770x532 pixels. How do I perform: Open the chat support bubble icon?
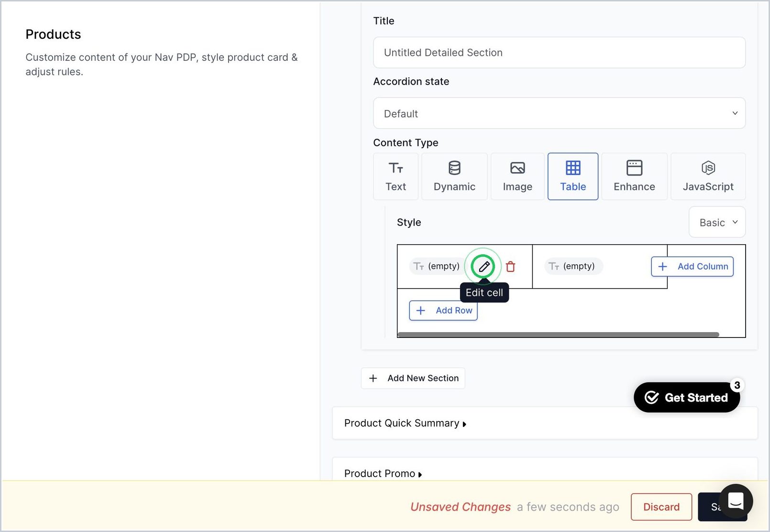pyautogui.click(x=736, y=501)
